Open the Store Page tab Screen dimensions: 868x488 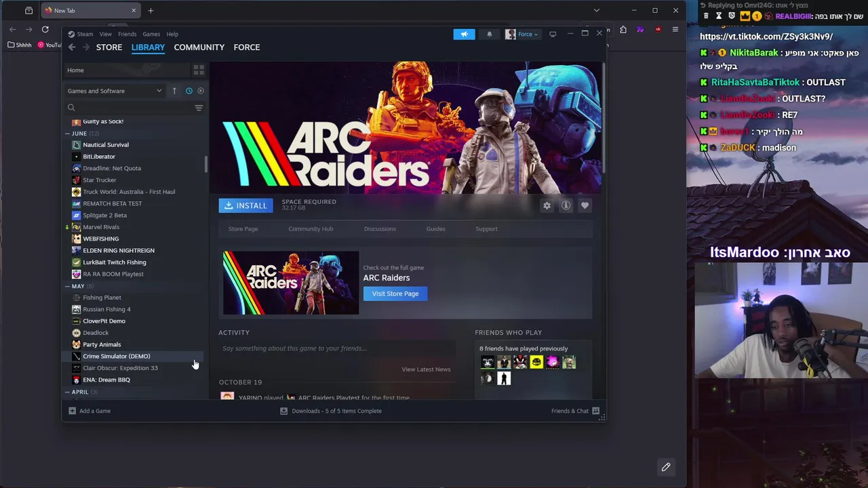coord(243,229)
